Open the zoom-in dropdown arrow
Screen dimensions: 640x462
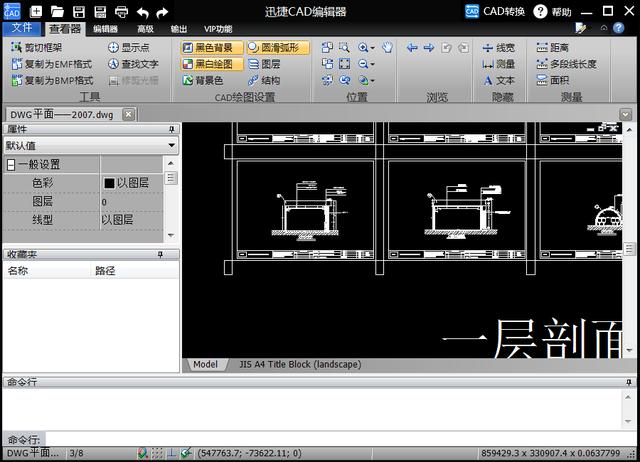click(373, 48)
